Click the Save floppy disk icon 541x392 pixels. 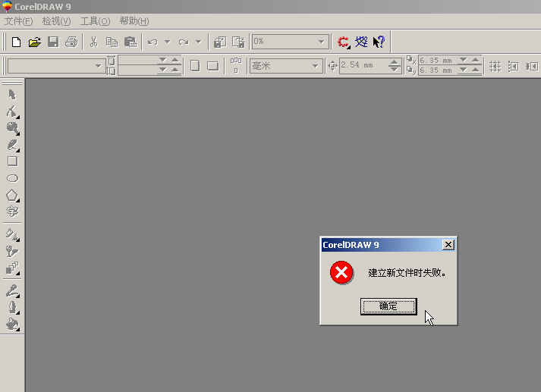(53, 42)
